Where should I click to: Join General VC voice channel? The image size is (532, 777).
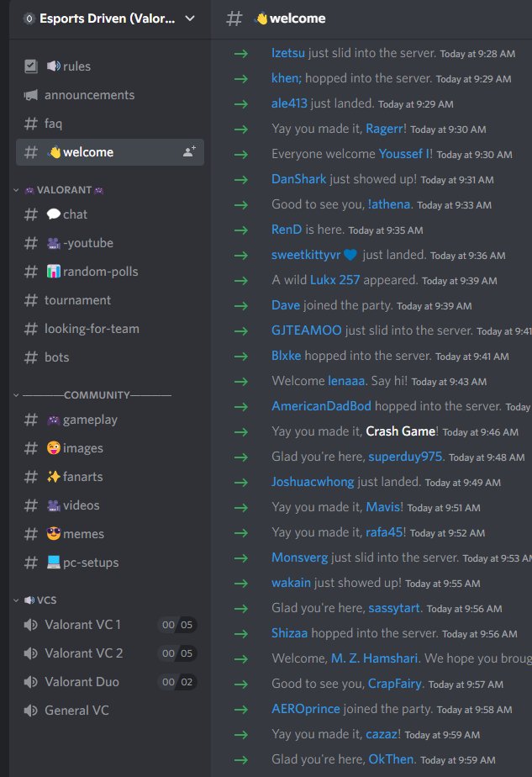pos(110,711)
